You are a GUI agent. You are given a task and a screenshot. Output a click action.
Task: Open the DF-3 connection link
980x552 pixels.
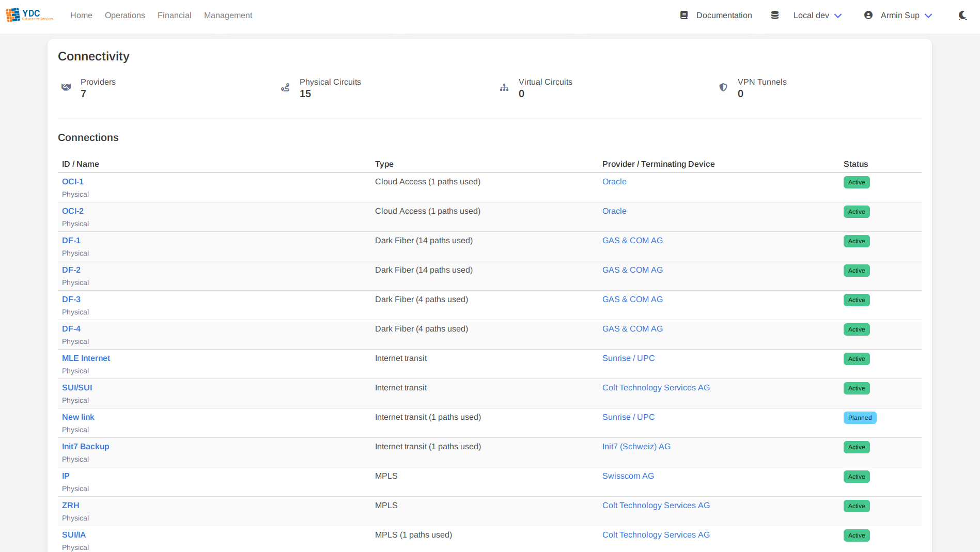[71, 299]
